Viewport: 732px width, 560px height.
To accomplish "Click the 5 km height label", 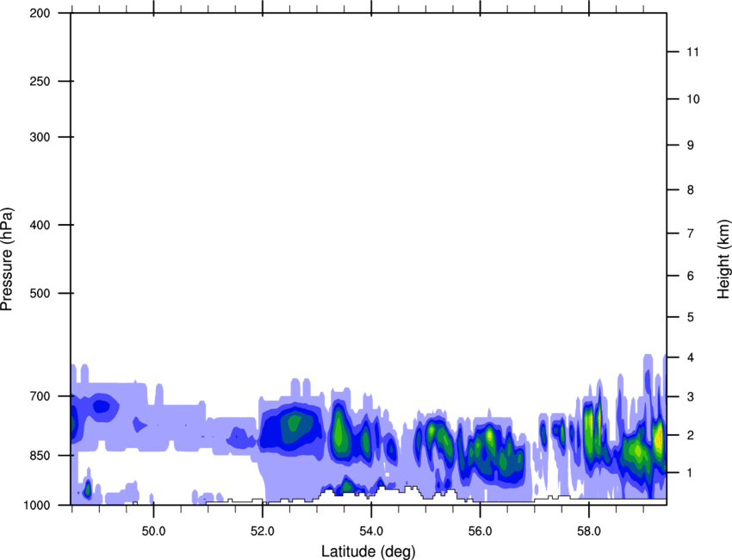I will pyautogui.click(x=691, y=318).
